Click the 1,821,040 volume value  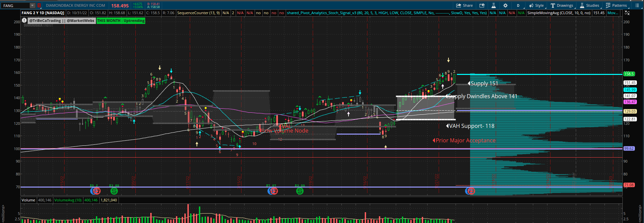[x=109, y=200]
